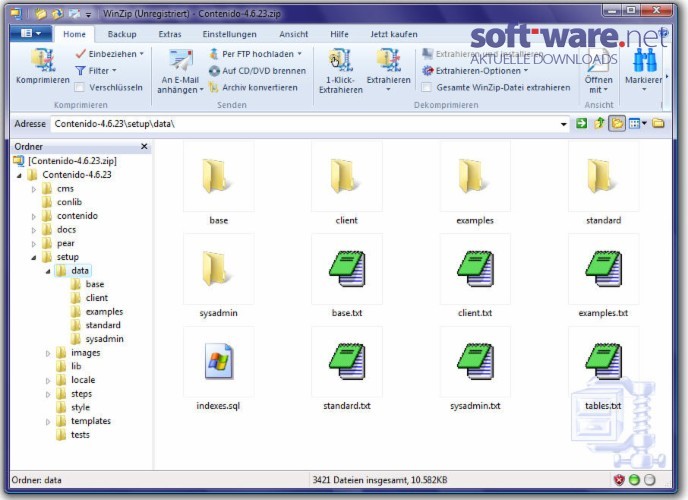The image size is (688, 500).
Task: Select conlib folder in tree
Action: (x=69, y=202)
